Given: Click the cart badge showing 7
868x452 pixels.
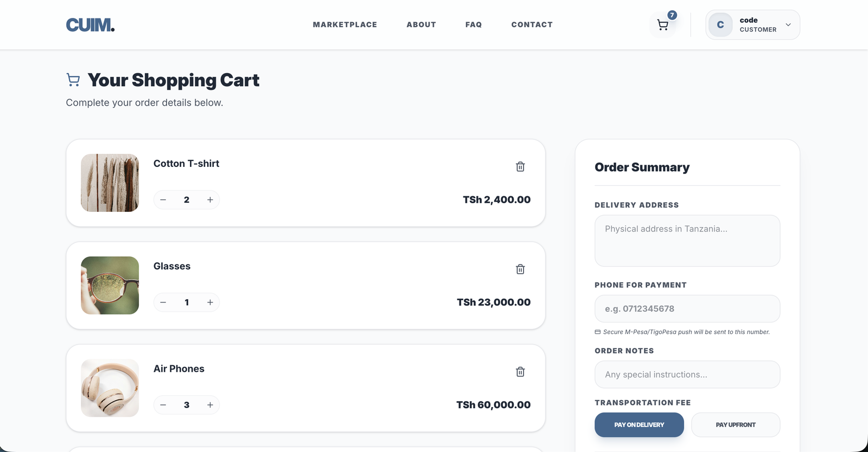Looking at the screenshot, I should click(x=672, y=15).
